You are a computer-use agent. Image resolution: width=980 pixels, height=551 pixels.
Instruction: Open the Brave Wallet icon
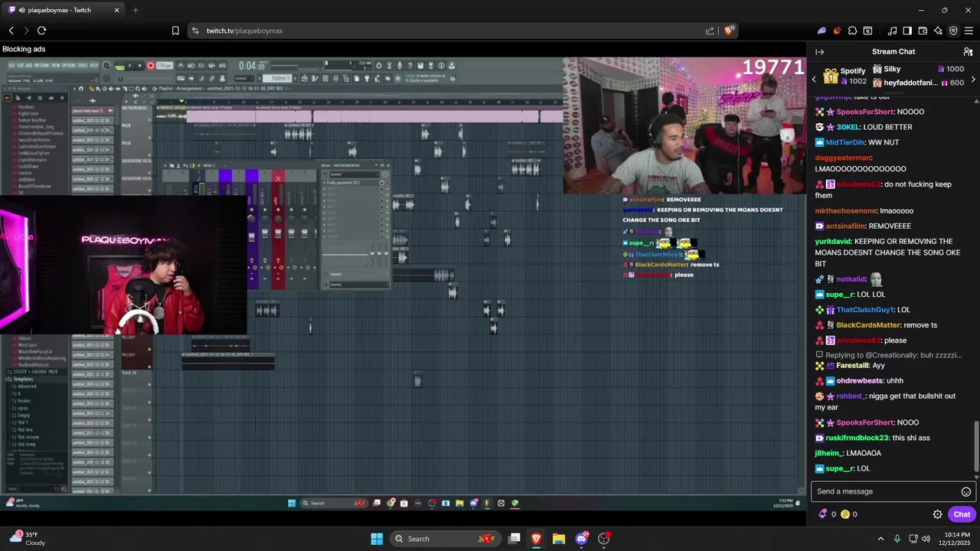coord(923,31)
